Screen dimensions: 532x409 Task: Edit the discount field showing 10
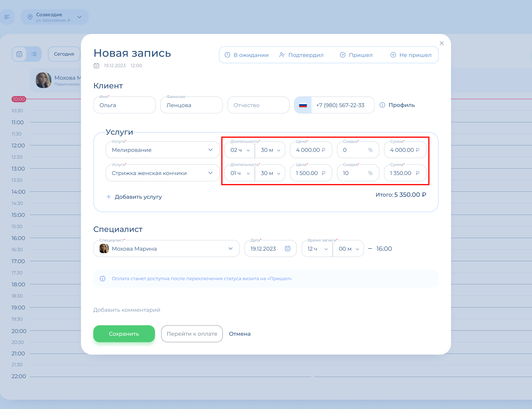(x=358, y=173)
